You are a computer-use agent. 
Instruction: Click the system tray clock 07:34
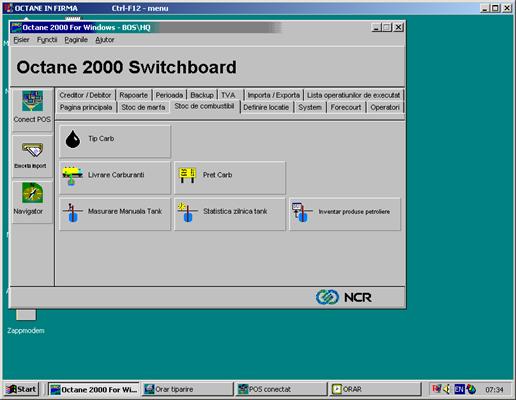point(494,389)
